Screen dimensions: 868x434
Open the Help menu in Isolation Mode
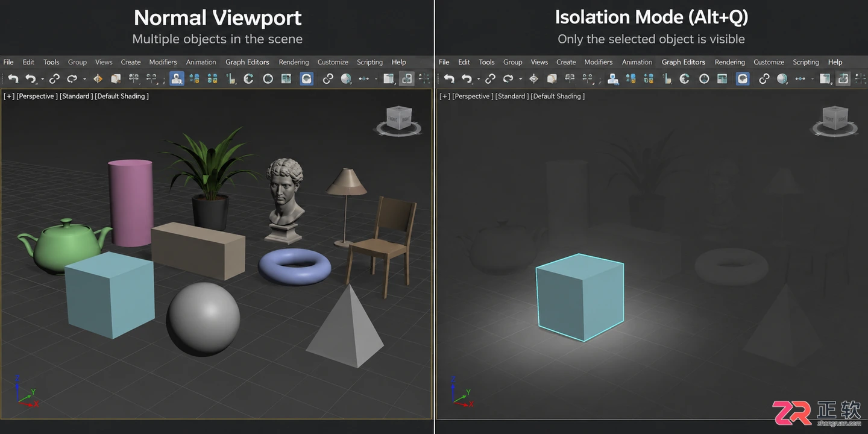835,62
